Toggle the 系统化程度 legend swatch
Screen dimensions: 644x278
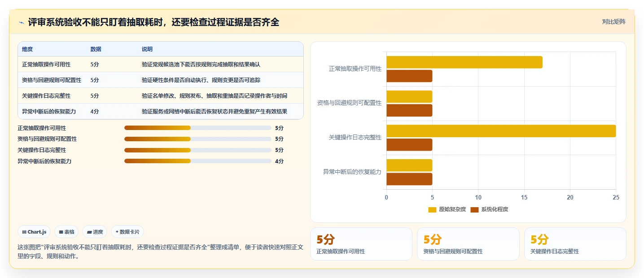pos(474,209)
